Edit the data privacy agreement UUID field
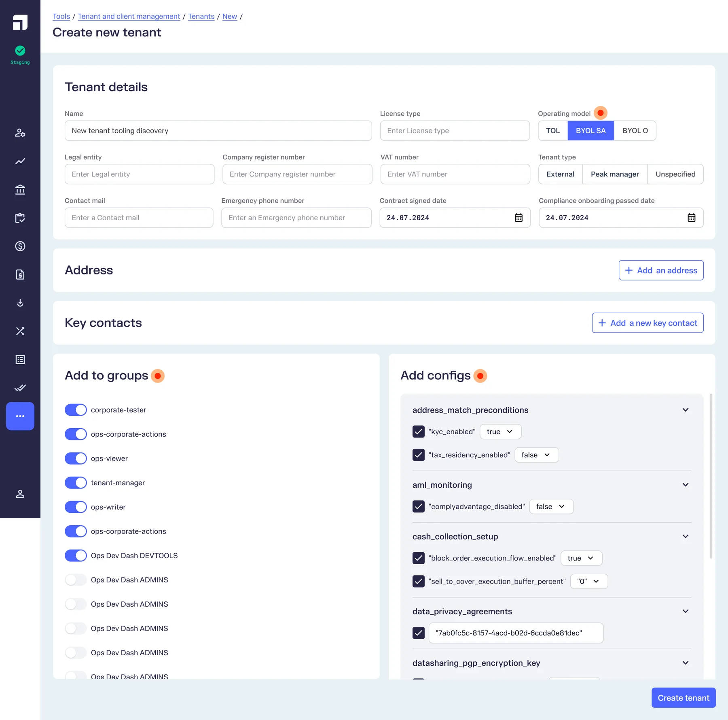This screenshot has width=728, height=720. pyautogui.click(x=516, y=633)
